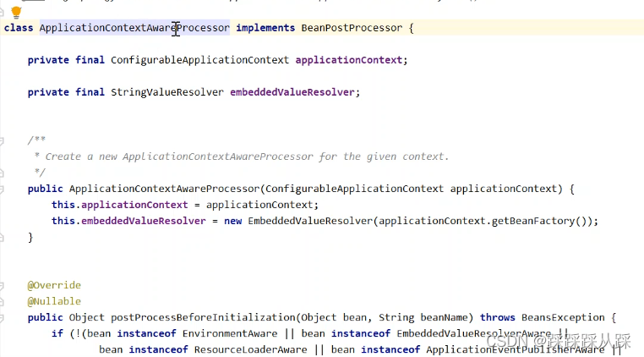Click the EnvironmentAware type name

pos(230,333)
